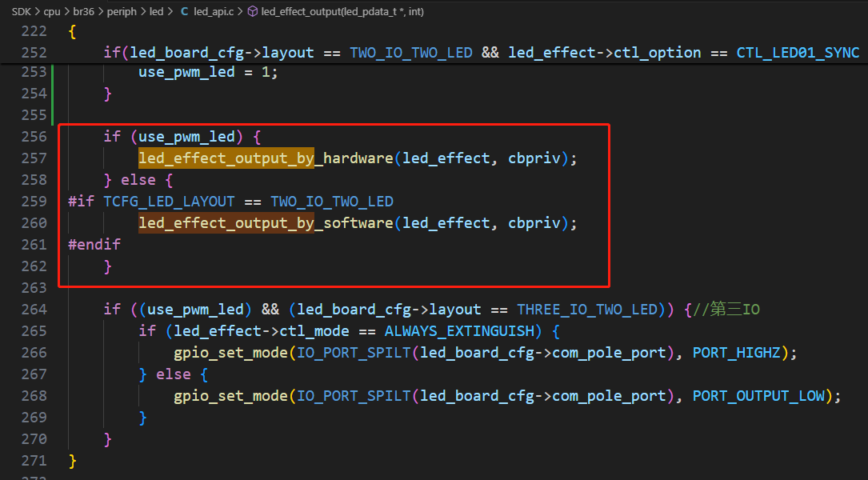This screenshot has width=868, height=480.
Task: Click TCFG_LED_LAYOUT macro name
Action: (169, 202)
